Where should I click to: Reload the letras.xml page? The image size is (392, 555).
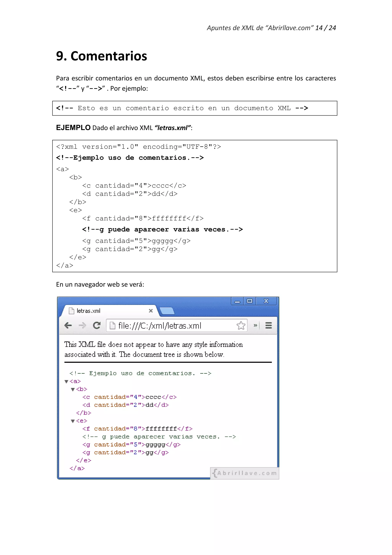[97, 325]
